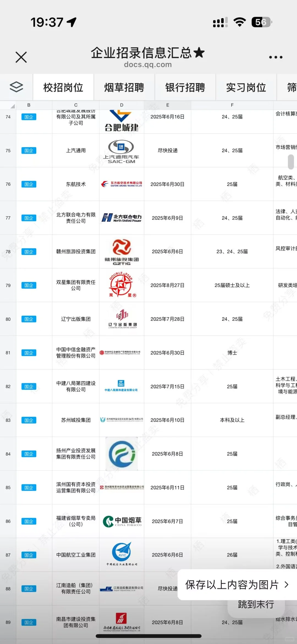Viewport: 297px width, 644px height.
Task: Select the column E header
Action: (x=167, y=105)
